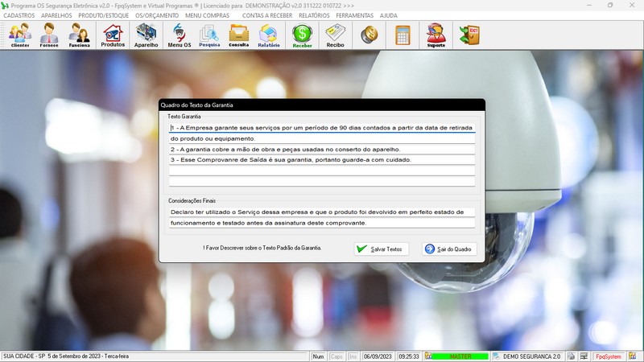
Task: Launch Menu OS from toolbar
Action: 179,35
